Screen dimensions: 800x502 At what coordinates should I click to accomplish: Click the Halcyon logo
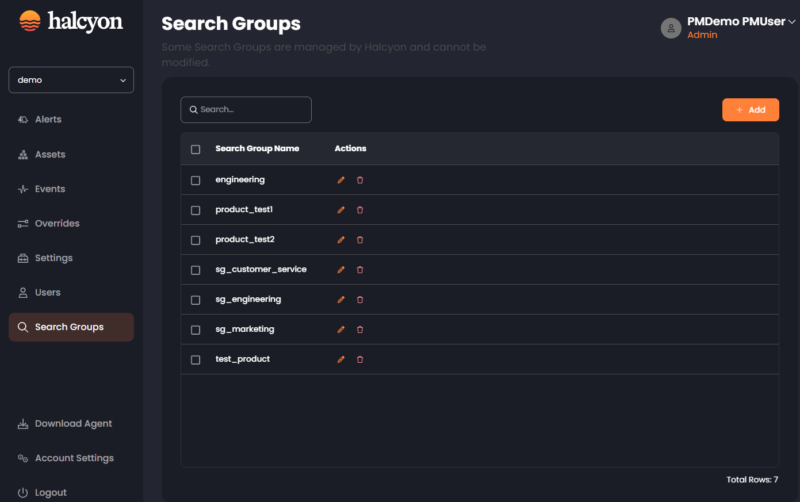(70, 22)
